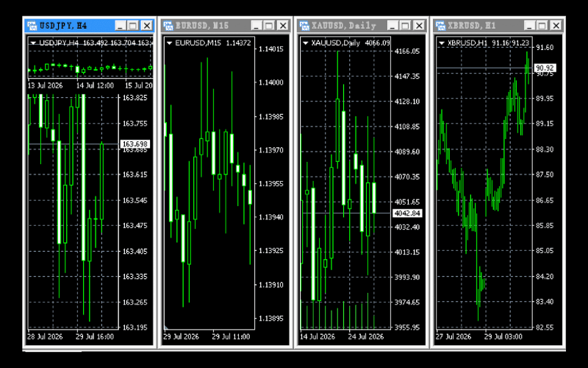Click the 163.475 price scale value
The width and height of the screenshot is (588, 368).
(x=135, y=226)
